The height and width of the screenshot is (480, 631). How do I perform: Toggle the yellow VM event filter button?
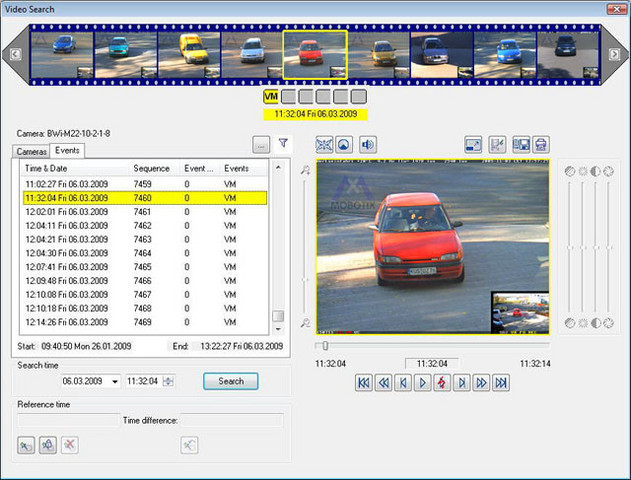[x=270, y=97]
